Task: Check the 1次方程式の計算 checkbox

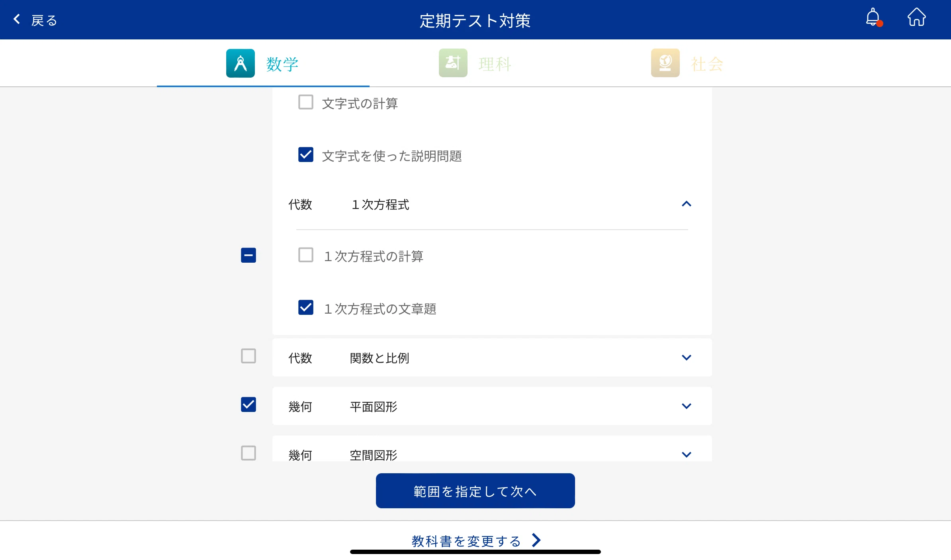Action: click(x=306, y=255)
